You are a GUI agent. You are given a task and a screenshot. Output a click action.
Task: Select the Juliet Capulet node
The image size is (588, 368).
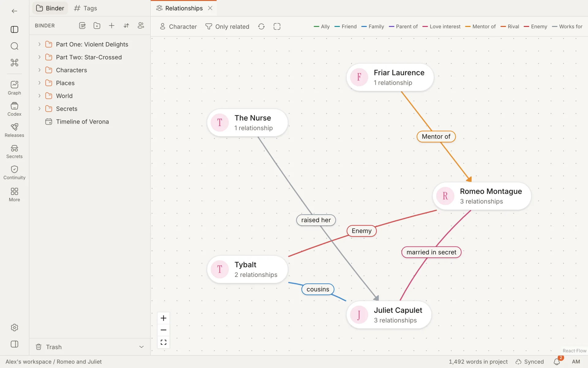pos(389,315)
